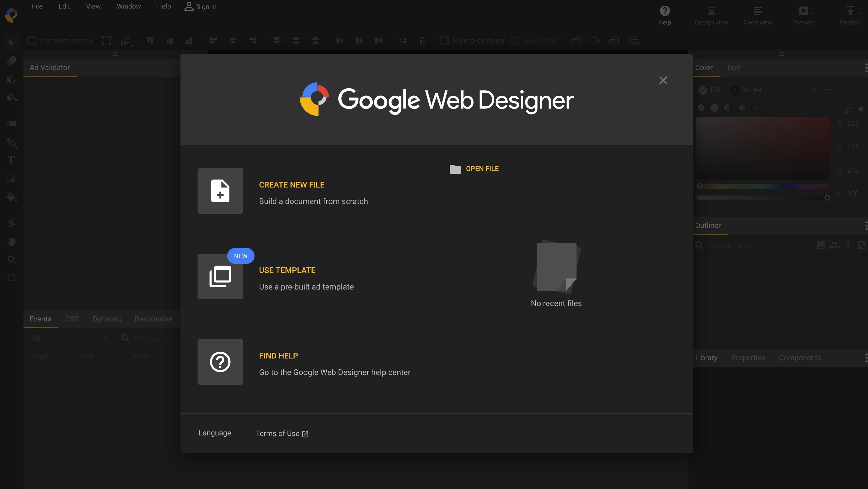
Task: Open the Edit menu
Action: (64, 6)
